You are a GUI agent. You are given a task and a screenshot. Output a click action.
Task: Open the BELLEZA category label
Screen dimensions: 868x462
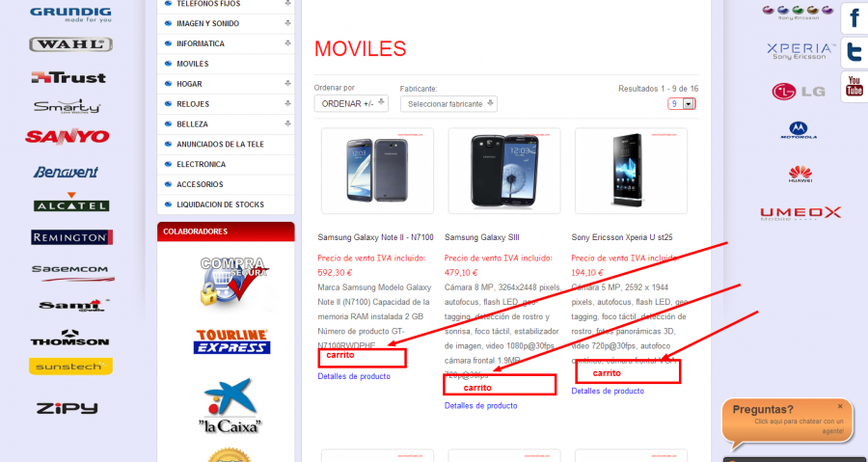[x=192, y=123]
